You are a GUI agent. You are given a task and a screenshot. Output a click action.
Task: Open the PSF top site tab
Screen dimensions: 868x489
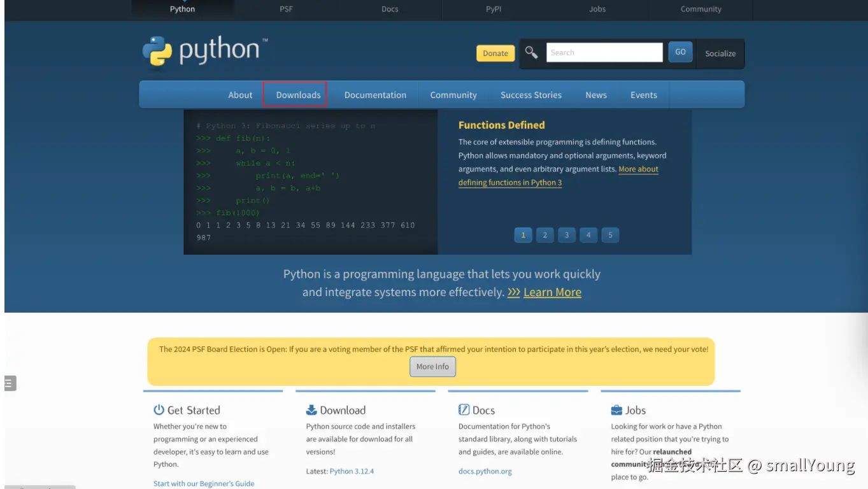(x=287, y=9)
